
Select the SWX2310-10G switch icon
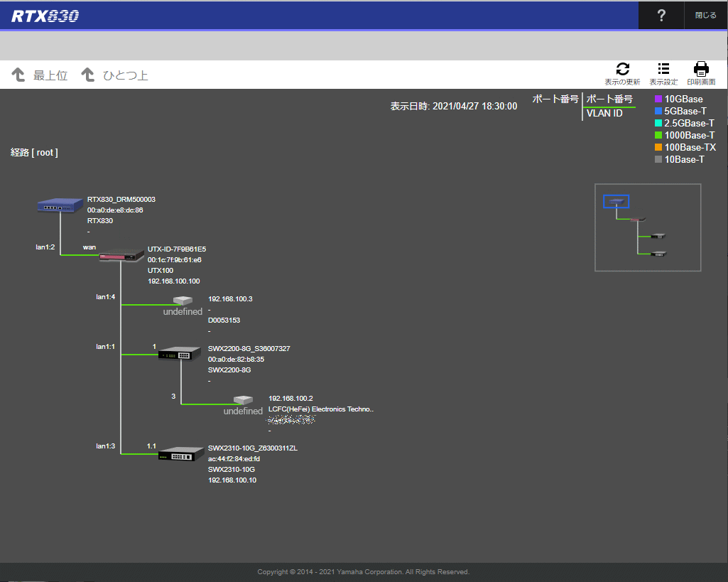pos(180,453)
